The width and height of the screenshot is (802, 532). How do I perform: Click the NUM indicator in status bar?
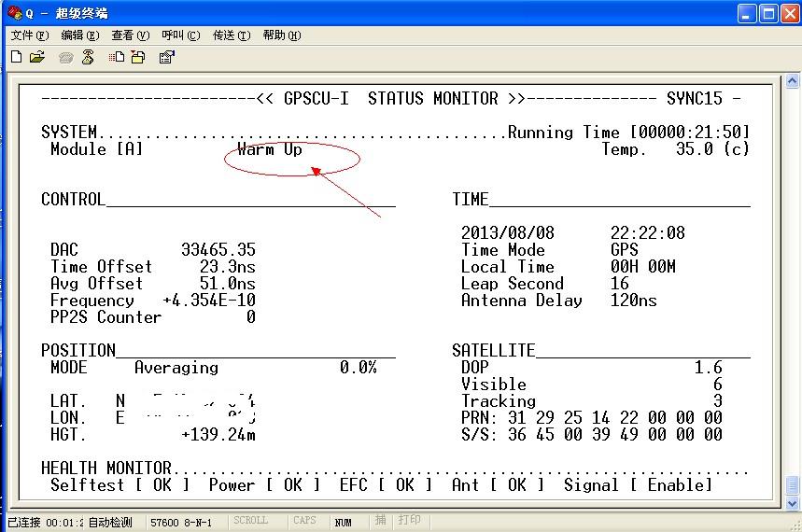coord(344,523)
